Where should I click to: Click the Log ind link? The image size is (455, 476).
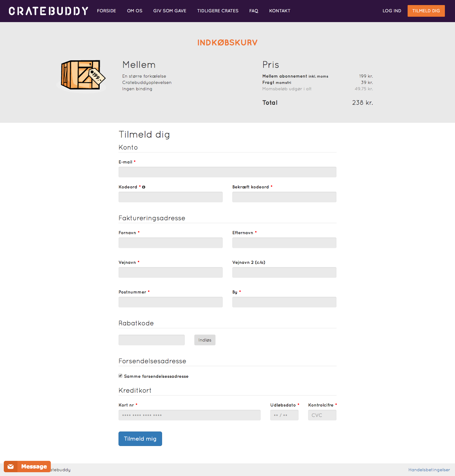point(392,11)
